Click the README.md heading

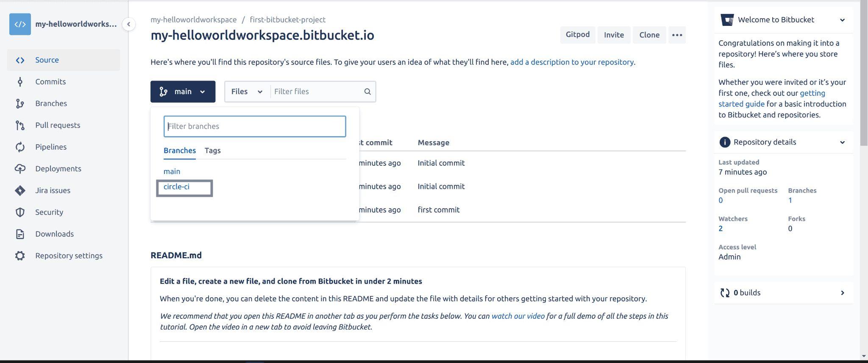click(x=176, y=255)
